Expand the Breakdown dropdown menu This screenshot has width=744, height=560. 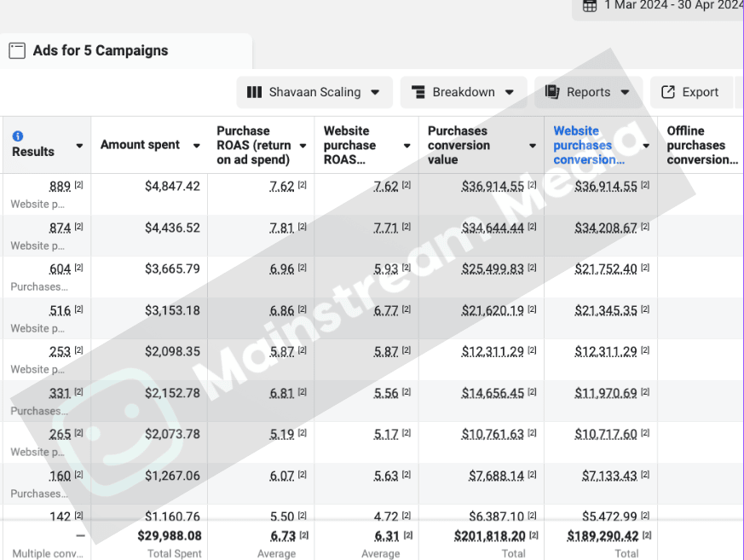click(510, 92)
